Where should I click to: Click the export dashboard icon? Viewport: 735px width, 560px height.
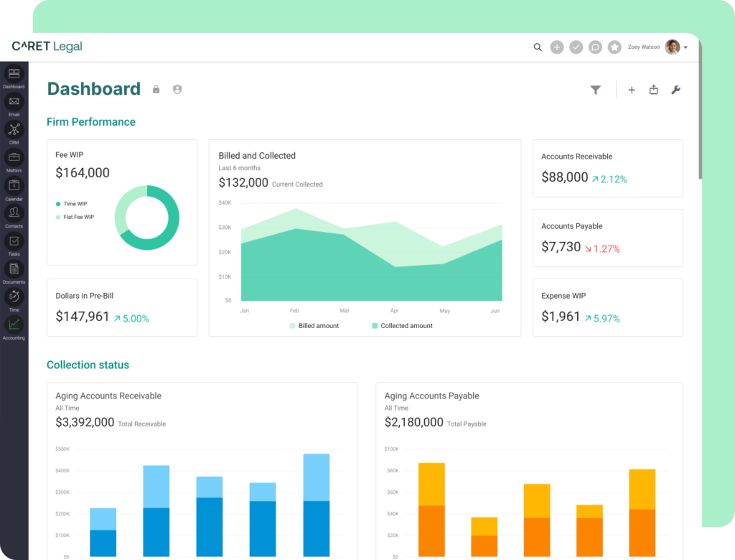[653, 90]
